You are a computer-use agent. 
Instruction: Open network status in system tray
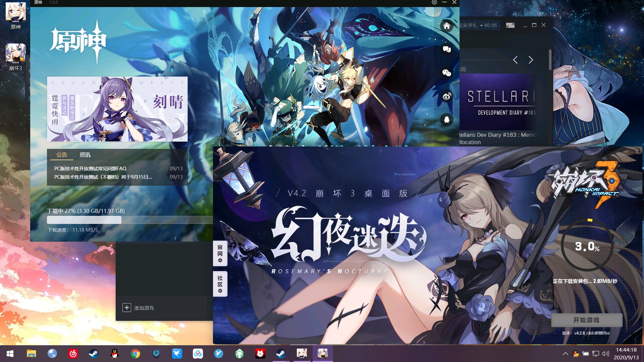596,354
